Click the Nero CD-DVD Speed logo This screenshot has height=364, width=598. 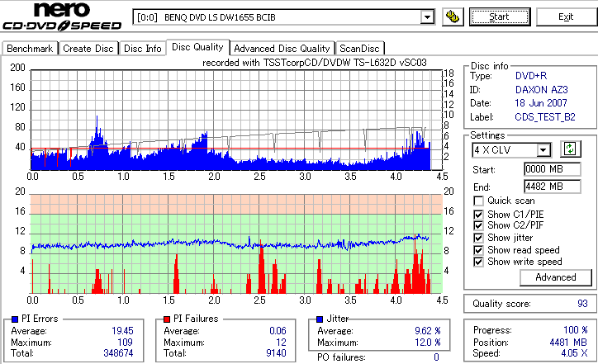(62, 16)
